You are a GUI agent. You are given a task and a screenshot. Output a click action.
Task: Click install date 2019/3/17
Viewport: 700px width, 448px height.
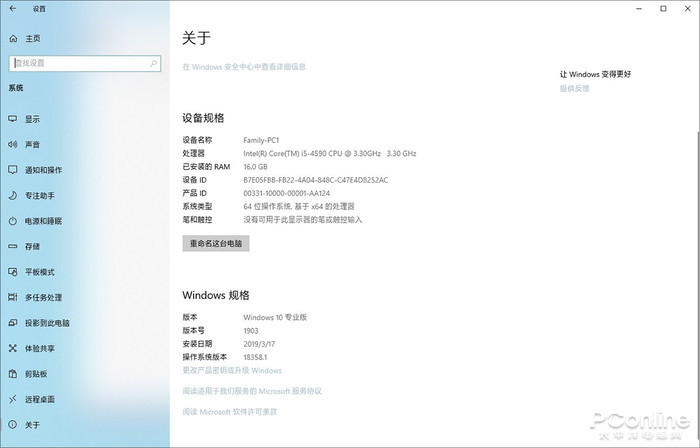pyautogui.click(x=259, y=344)
